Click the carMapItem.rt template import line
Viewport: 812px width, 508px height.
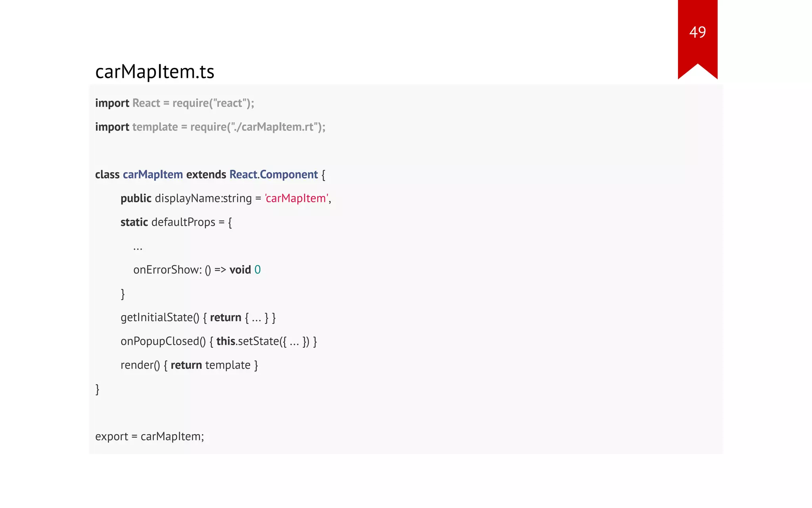point(210,127)
